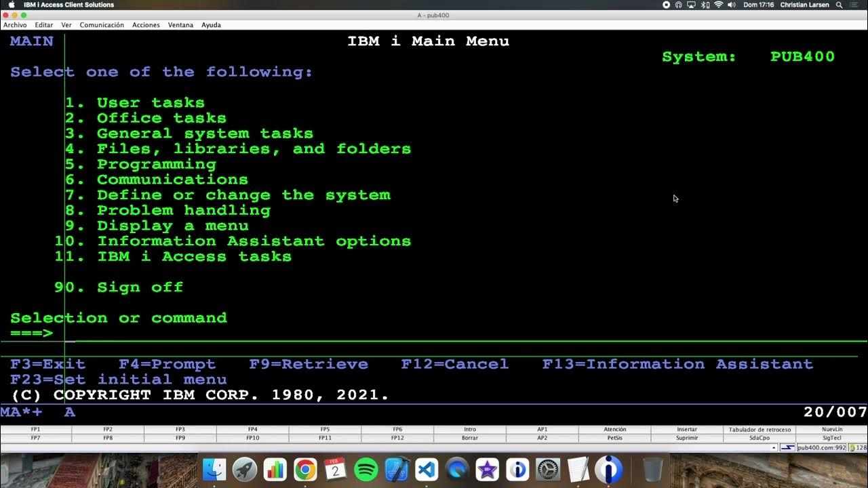The width and height of the screenshot is (868, 488).
Task: Click F3=Exit function key text
Action: coord(47,364)
